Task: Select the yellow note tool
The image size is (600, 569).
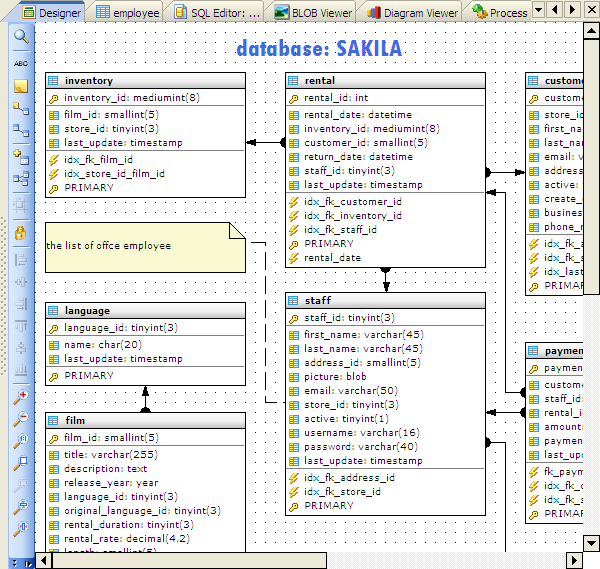Action: (21, 86)
